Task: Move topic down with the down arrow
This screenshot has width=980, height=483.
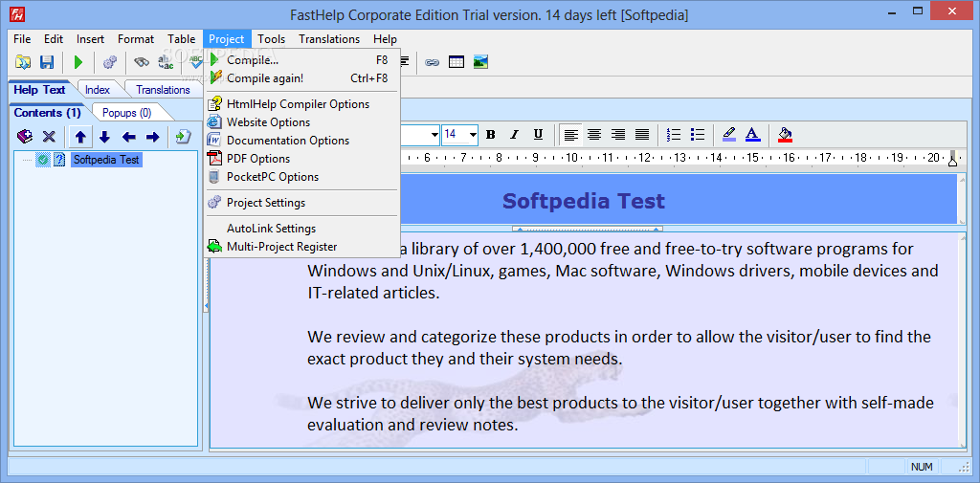Action: (104, 136)
